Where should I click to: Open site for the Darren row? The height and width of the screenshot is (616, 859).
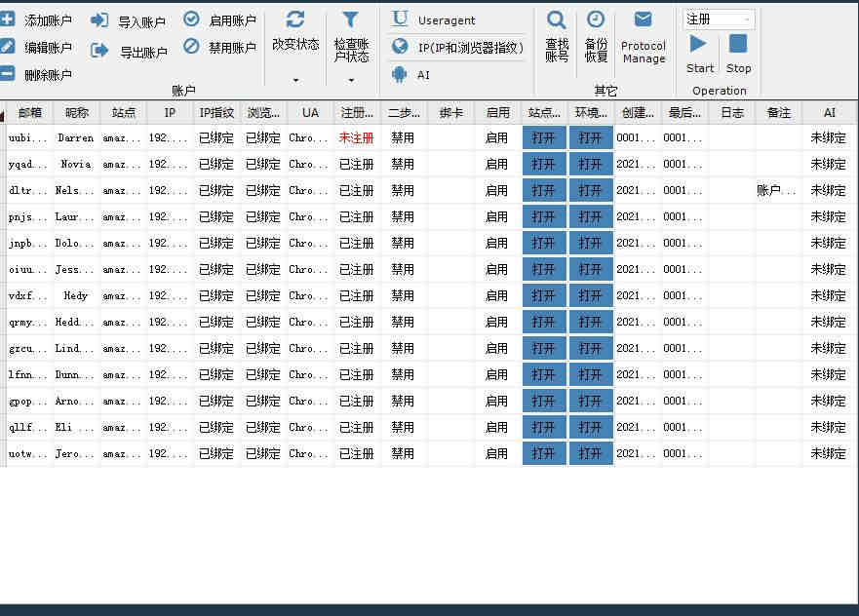[x=544, y=138]
